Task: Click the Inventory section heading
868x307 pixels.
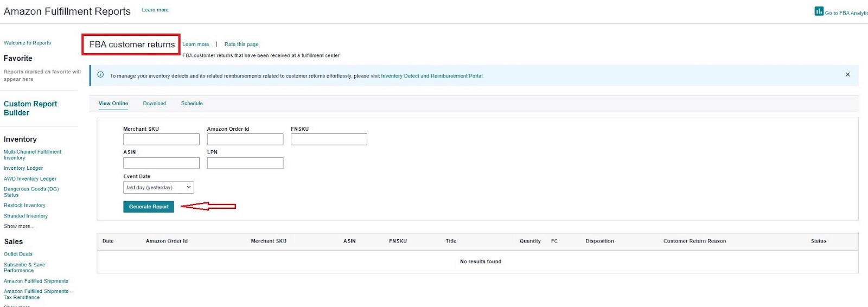Action: (x=20, y=139)
